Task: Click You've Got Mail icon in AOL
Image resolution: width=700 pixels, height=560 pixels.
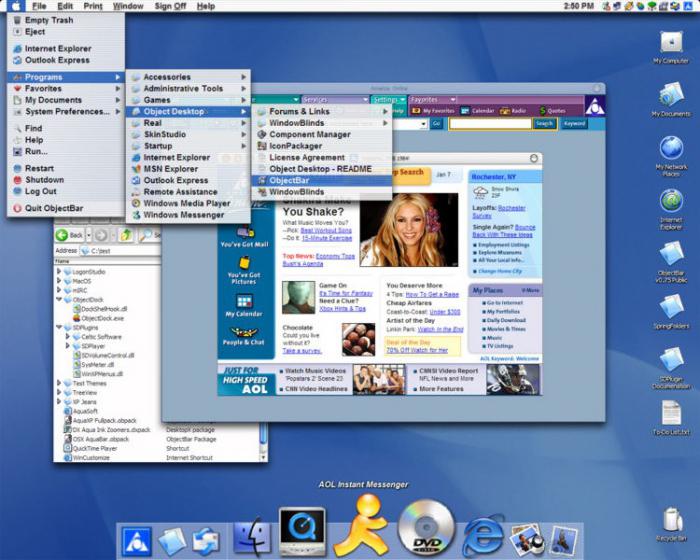Action: click(x=244, y=237)
